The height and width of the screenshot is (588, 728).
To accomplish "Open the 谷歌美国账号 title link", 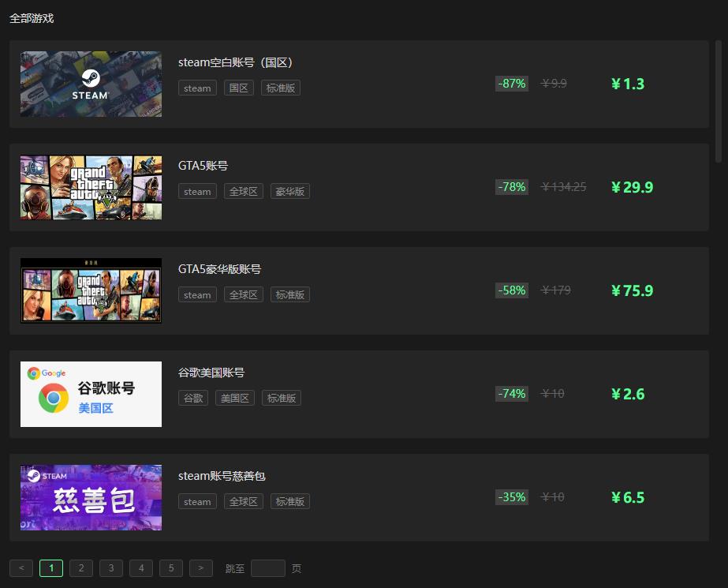I will pyautogui.click(x=211, y=373).
